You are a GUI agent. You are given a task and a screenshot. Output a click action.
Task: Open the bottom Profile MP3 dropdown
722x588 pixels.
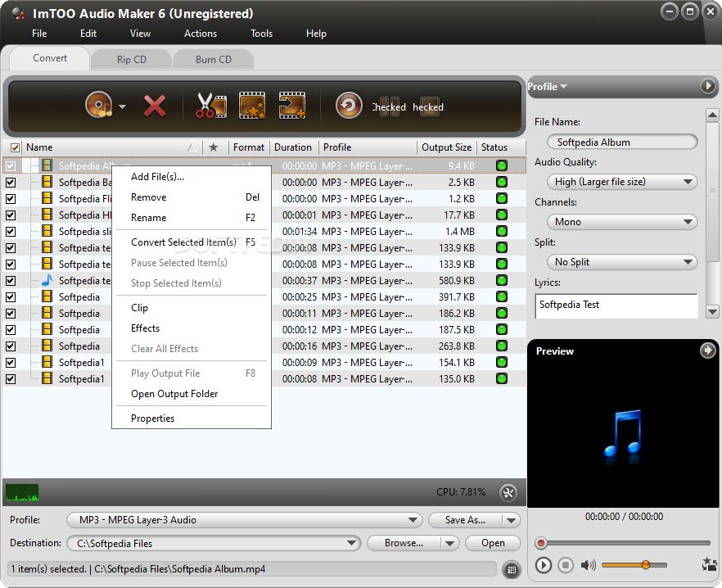(x=245, y=520)
